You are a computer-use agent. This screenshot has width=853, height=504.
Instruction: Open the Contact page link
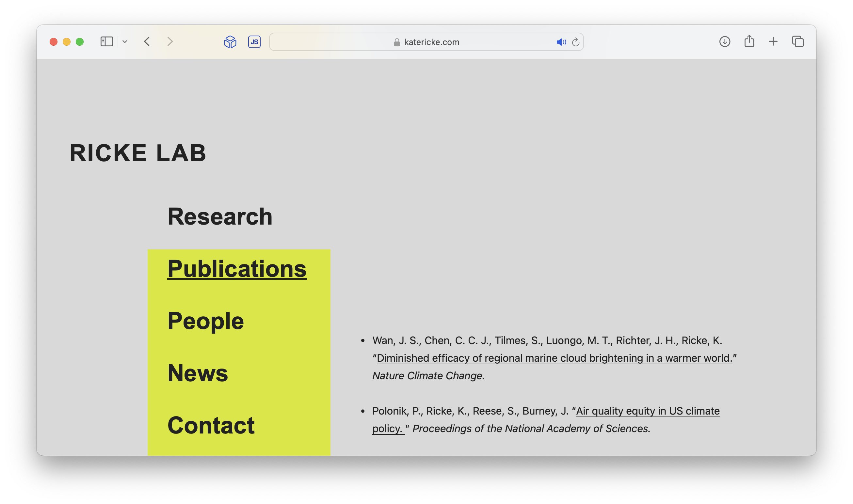click(211, 425)
